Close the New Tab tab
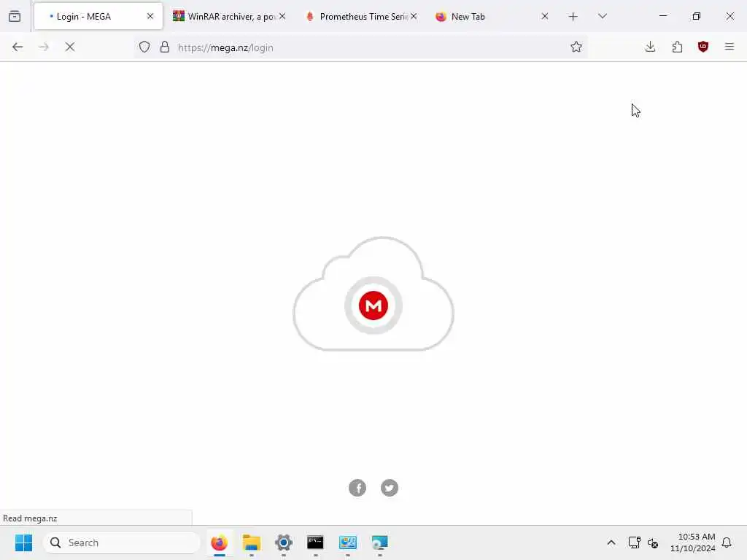The image size is (747, 560). click(x=545, y=16)
